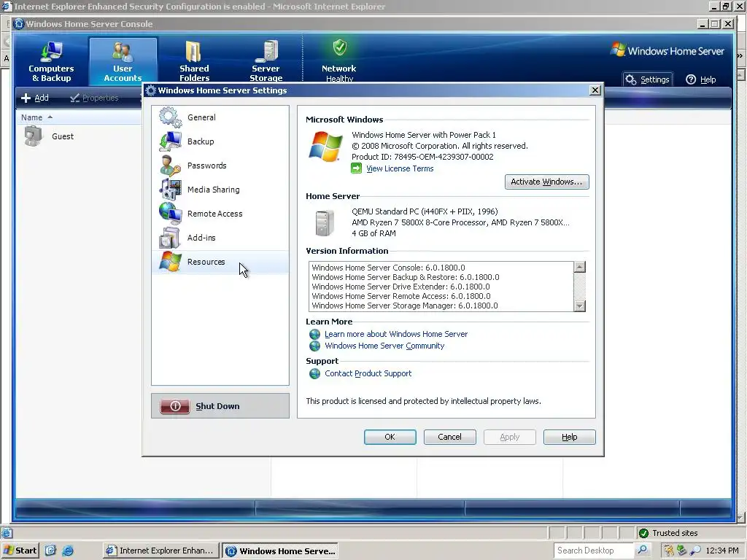This screenshot has width=747, height=560.
Task: Click Show Desktop quick launch icon
Action: coord(50,551)
